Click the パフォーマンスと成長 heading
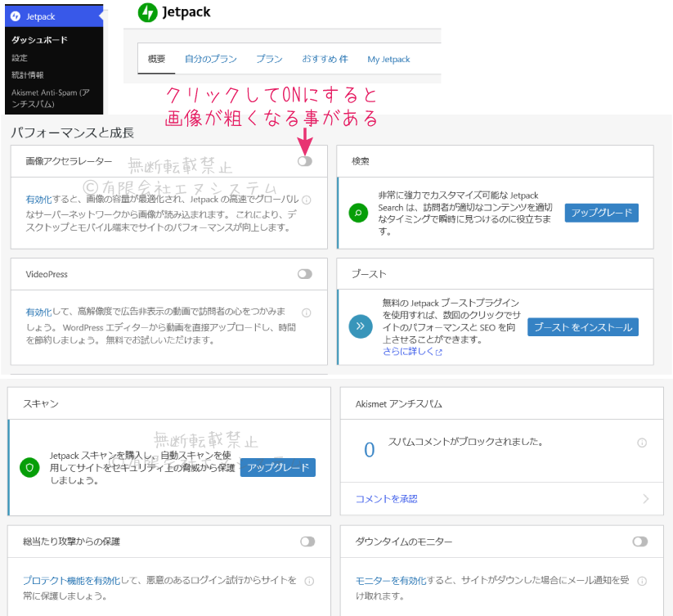Image resolution: width=673 pixels, height=616 pixels. [x=72, y=133]
